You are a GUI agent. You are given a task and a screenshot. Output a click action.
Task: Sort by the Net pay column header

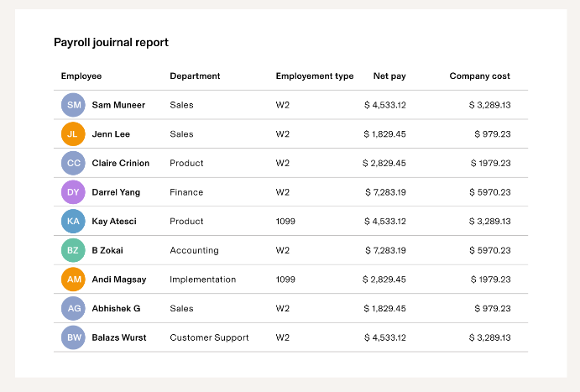tap(389, 76)
